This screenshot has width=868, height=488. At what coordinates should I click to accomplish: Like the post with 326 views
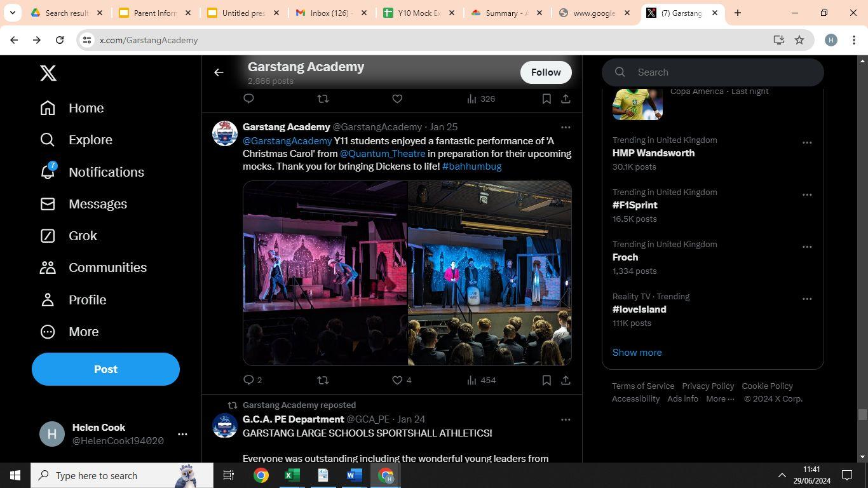(x=397, y=98)
